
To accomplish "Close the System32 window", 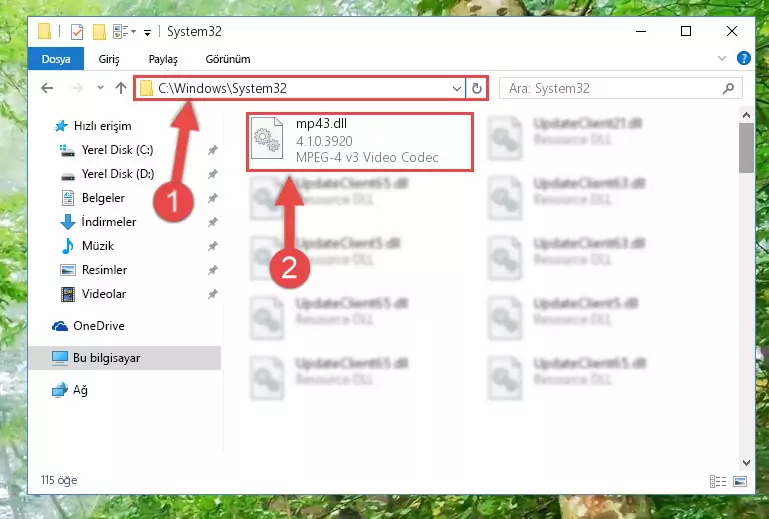I will tap(732, 31).
